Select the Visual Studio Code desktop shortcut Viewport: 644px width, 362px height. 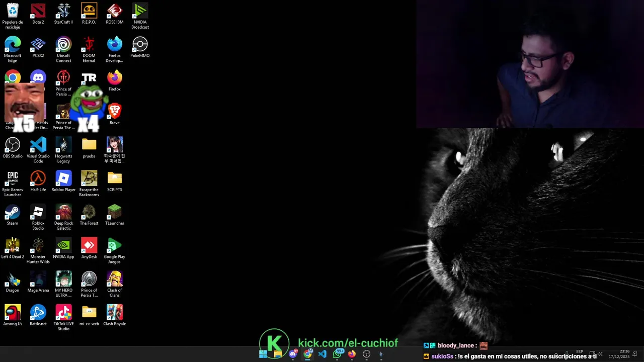38,150
